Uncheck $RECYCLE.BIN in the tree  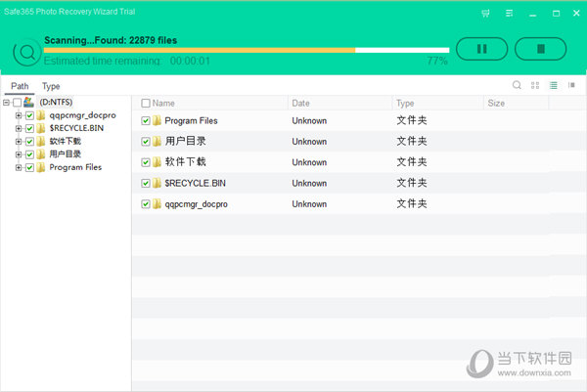[x=29, y=129]
